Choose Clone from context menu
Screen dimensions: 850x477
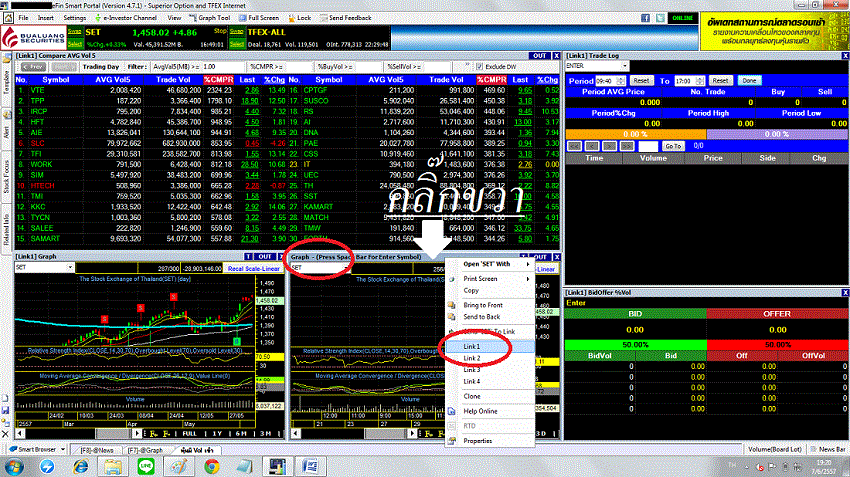click(491, 396)
